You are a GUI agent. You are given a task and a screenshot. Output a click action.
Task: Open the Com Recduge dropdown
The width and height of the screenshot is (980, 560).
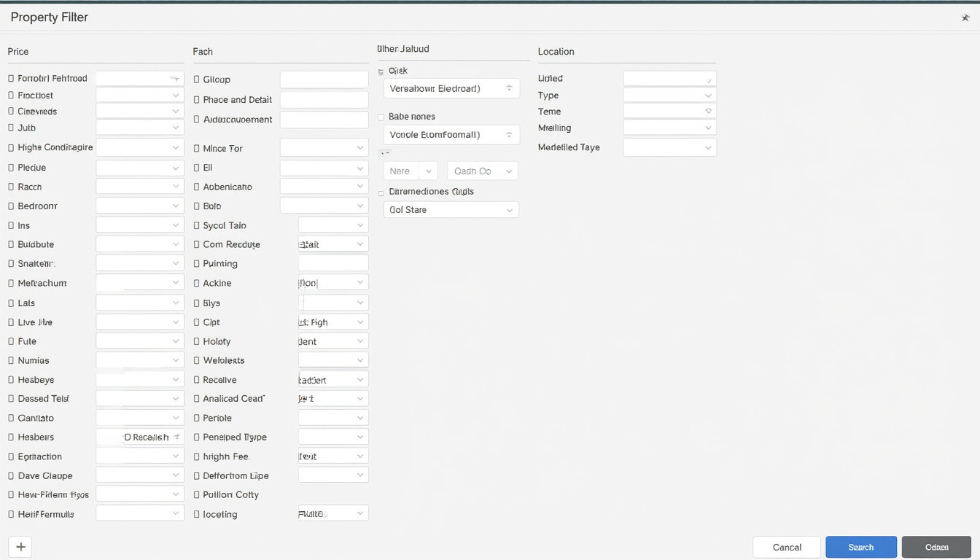(333, 245)
